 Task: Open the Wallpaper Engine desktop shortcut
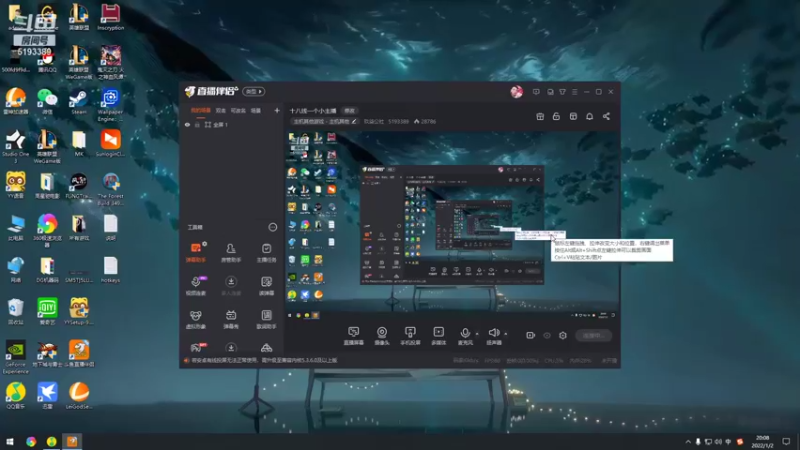pyautogui.click(x=110, y=105)
